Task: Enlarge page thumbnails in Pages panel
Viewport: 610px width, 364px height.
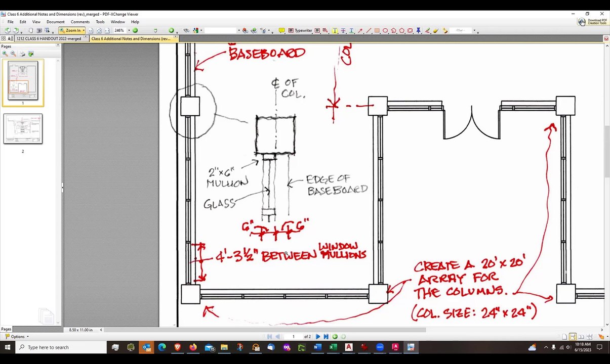Action: 5,54
